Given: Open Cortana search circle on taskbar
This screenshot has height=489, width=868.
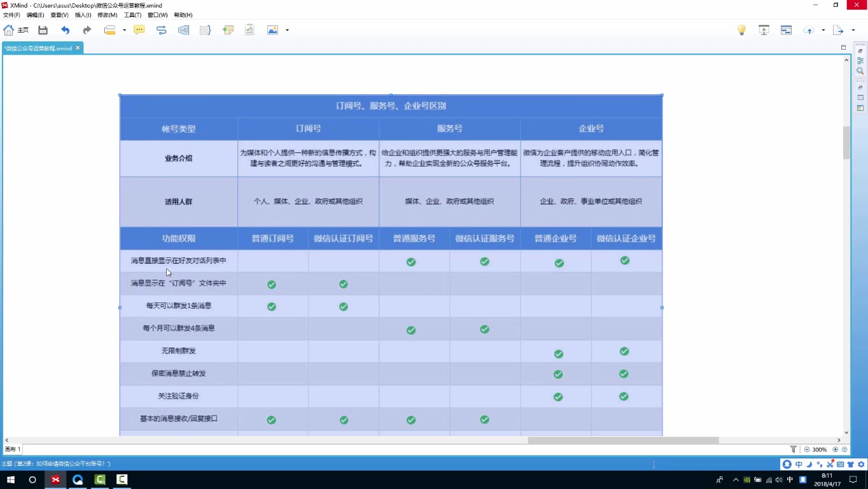Looking at the screenshot, I should pyautogui.click(x=32, y=479).
